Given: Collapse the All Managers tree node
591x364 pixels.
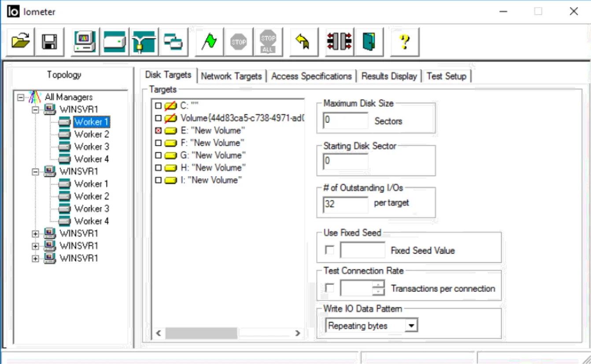Looking at the screenshot, I should pos(20,97).
